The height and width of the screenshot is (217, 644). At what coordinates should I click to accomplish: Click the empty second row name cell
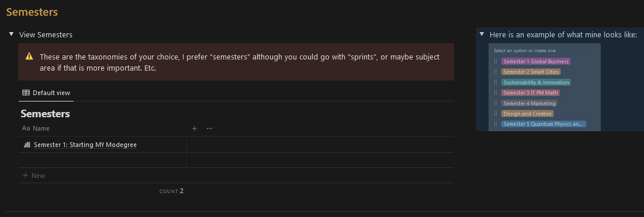(x=103, y=160)
